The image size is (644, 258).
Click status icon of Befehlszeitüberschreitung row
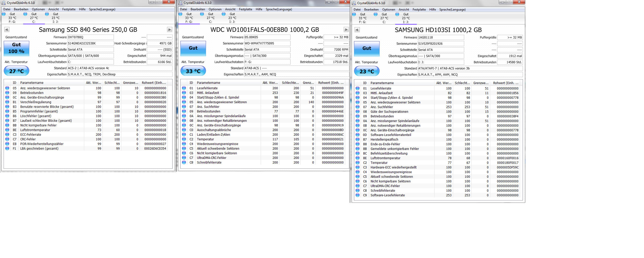tap(358, 153)
